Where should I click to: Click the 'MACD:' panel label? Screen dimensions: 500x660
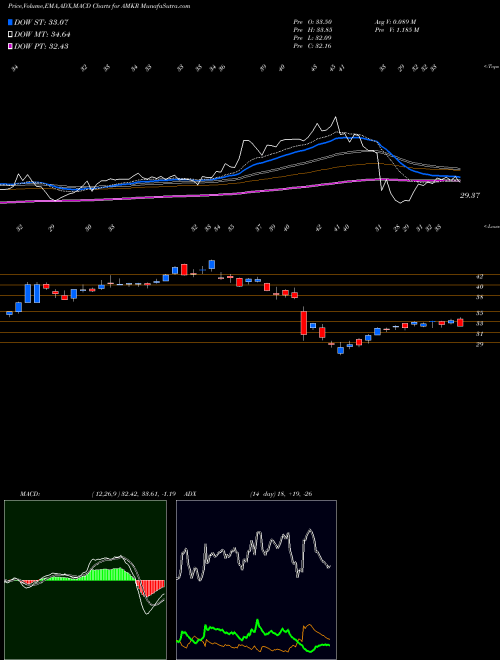pos(29,493)
